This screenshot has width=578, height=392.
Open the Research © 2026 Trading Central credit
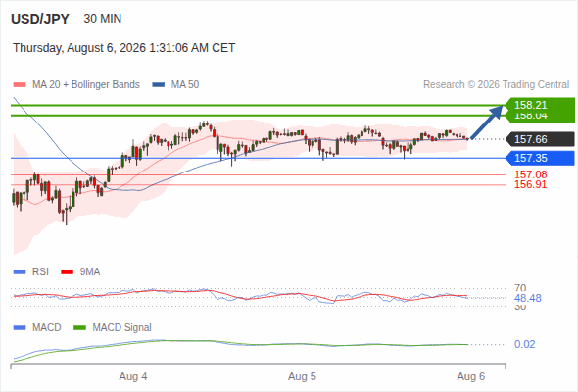pyautogui.click(x=496, y=85)
